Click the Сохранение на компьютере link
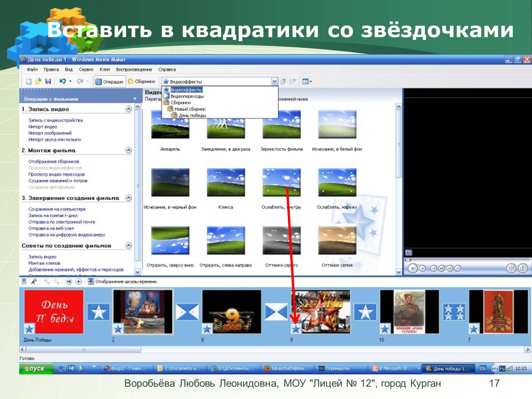The image size is (532, 399). click(x=57, y=209)
